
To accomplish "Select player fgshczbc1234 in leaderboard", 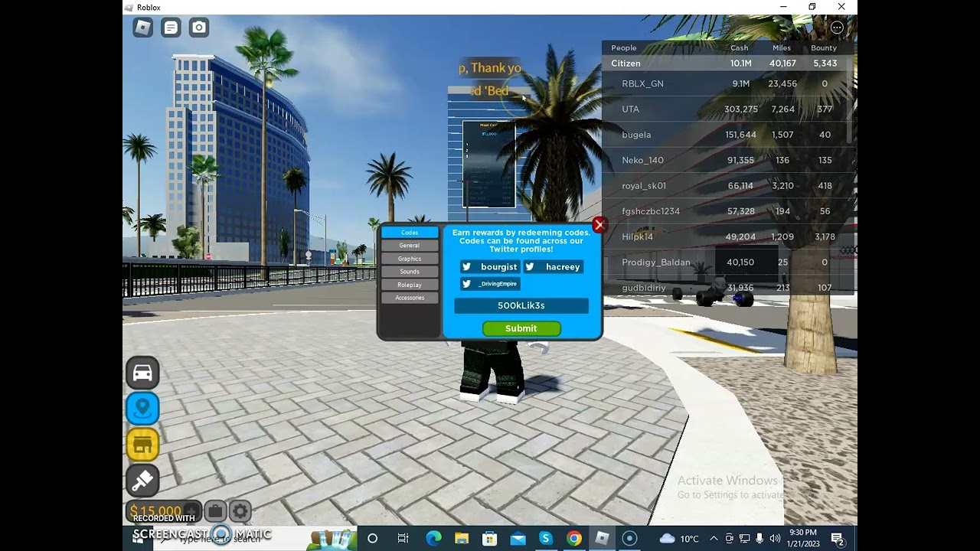I will [726, 211].
